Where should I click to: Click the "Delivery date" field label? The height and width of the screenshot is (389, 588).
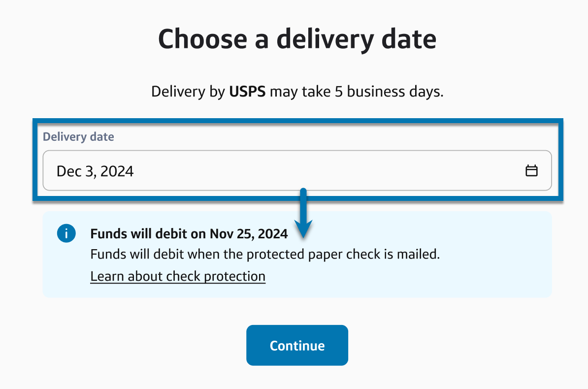click(x=78, y=137)
